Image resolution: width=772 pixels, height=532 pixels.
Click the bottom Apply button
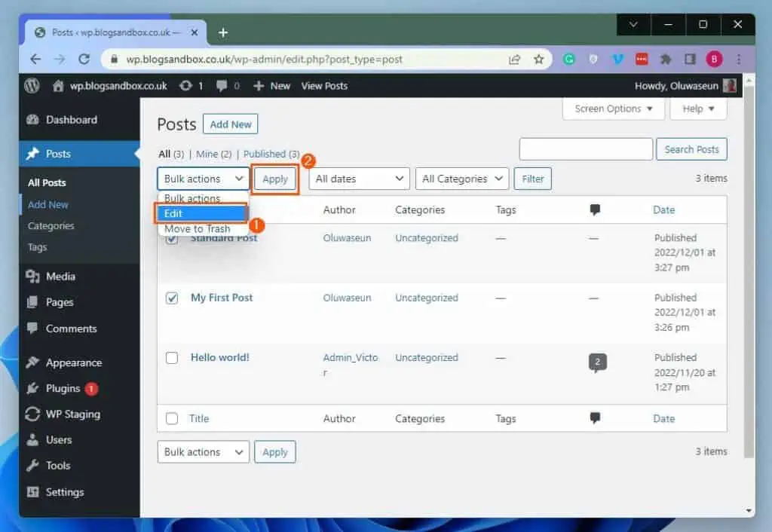(274, 452)
